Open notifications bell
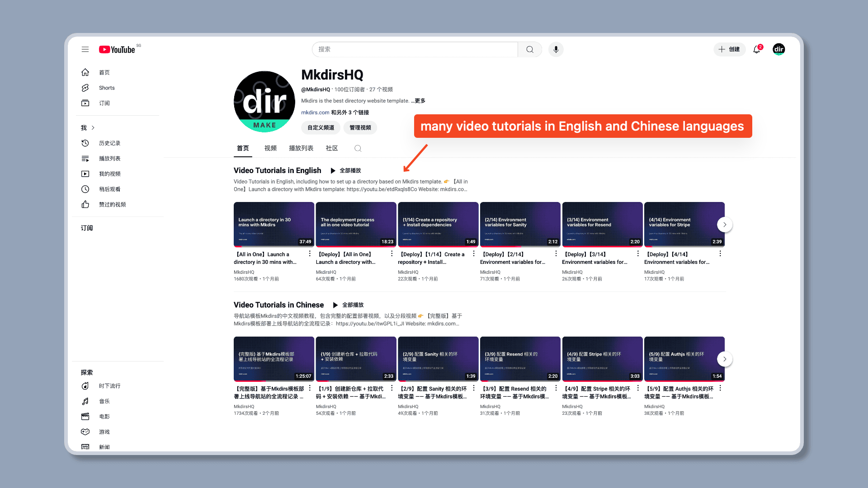The width and height of the screenshot is (868, 488). click(757, 49)
